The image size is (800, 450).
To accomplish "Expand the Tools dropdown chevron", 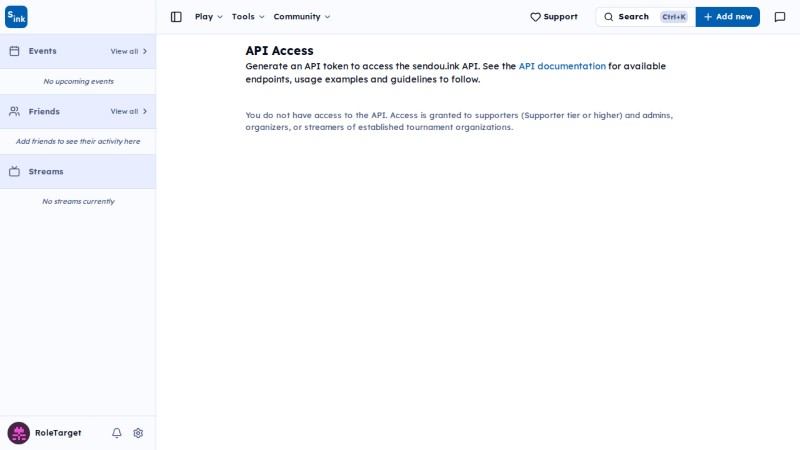I will coord(262,17).
